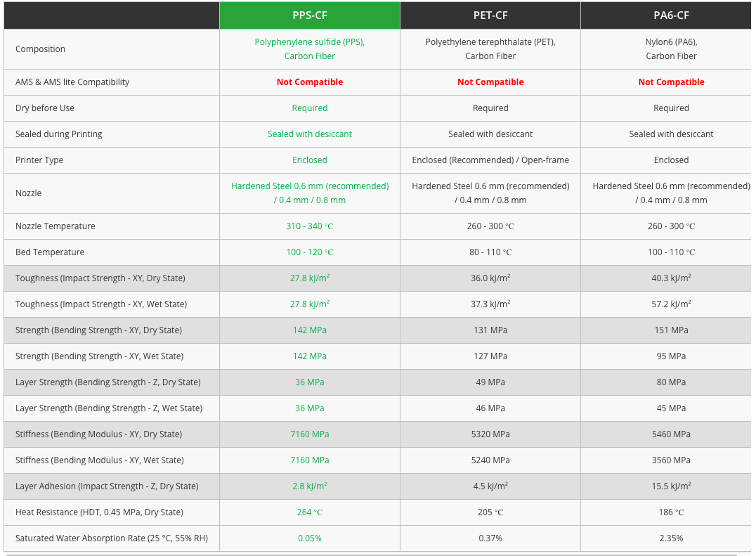
Task: Click PET-CF Enclosed (Recommended) / Open-frame cell
Action: pyautogui.click(x=490, y=160)
